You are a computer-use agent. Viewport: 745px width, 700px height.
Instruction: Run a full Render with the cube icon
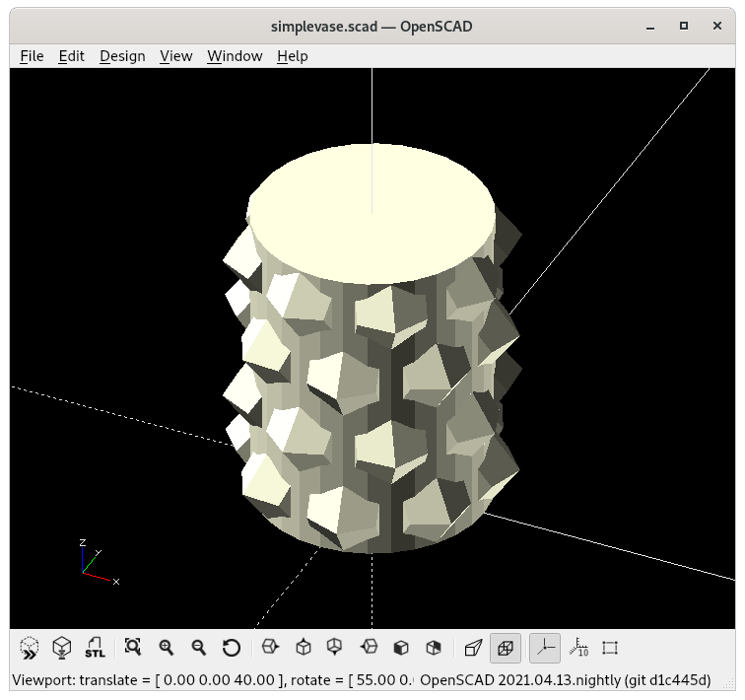(x=62, y=648)
